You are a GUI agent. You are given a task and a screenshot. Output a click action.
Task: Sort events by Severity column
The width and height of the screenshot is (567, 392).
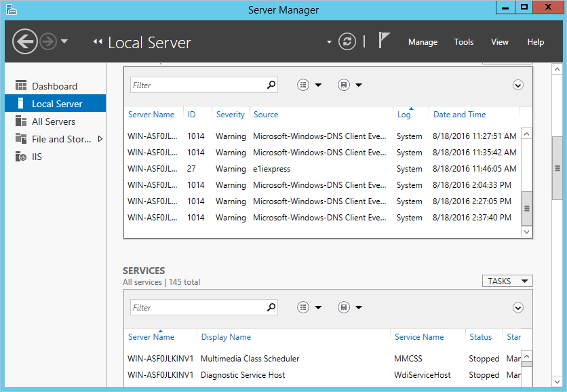coord(230,115)
